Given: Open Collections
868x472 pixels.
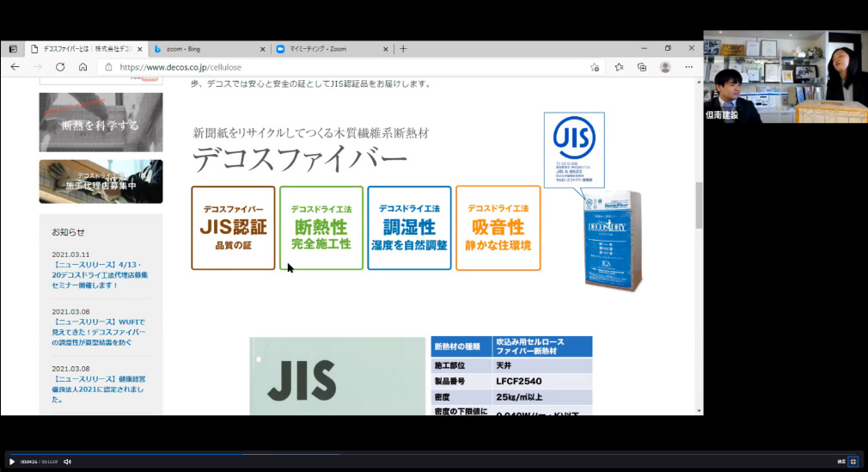Looking at the screenshot, I should [642, 67].
